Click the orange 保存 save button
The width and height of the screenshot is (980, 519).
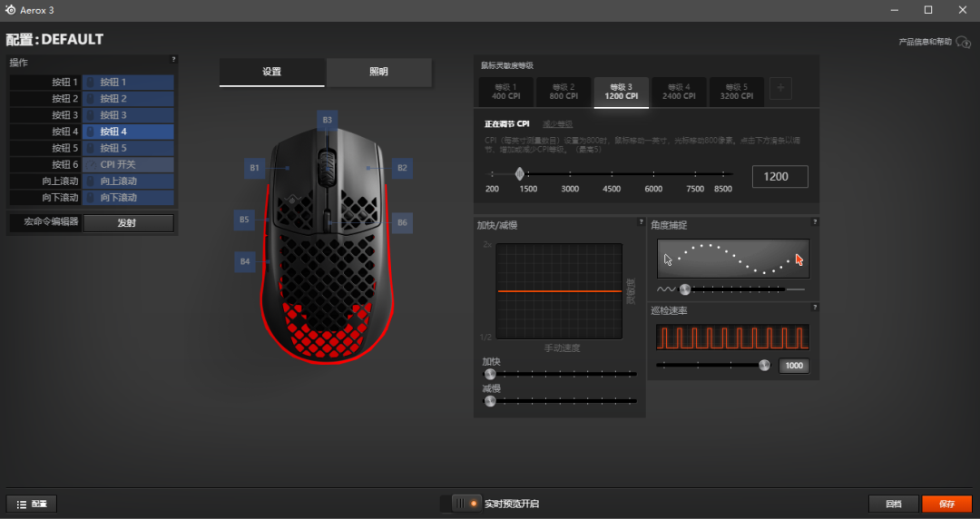coord(946,504)
